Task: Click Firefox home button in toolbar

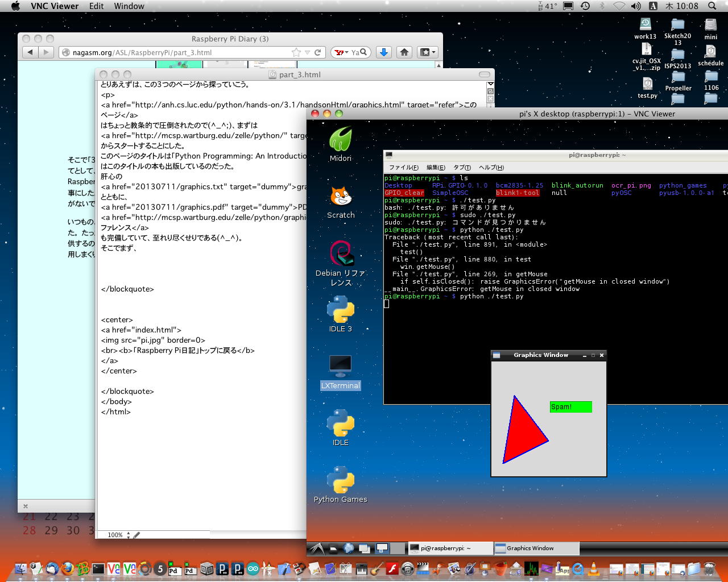Action: [404, 52]
